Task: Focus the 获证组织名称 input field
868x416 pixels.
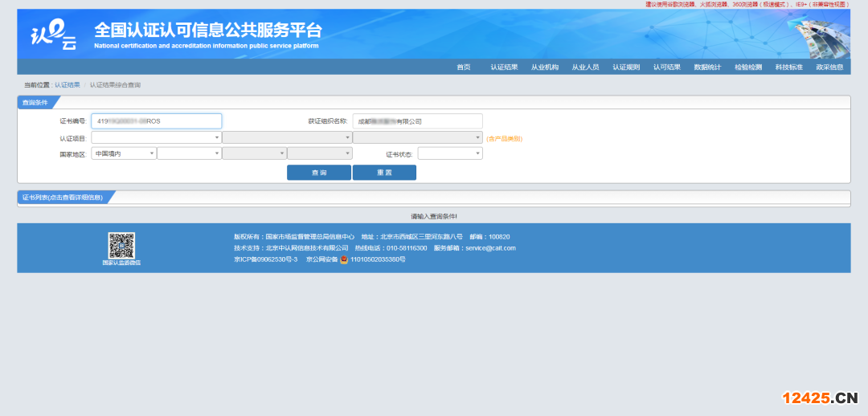Action: (417, 121)
